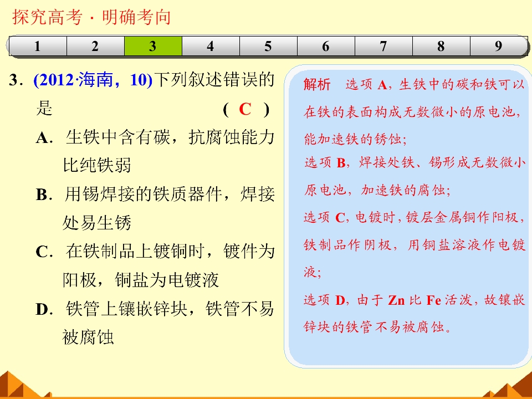Image resolution: width=532 pixels, height=399 pixels.
Task: Select question tab 8
Action: [x=441, y=46]
